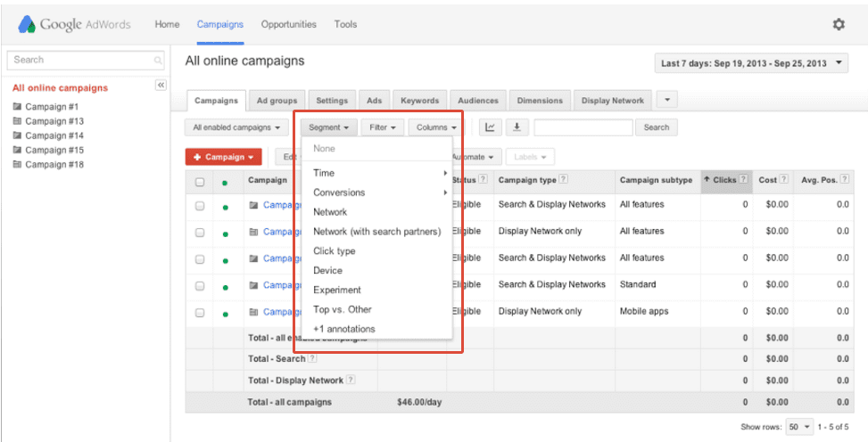Screen dimensions: 868x442
Task: Click the Campaign #1 folder icon in sidebar
Action: tap(17, 107)
